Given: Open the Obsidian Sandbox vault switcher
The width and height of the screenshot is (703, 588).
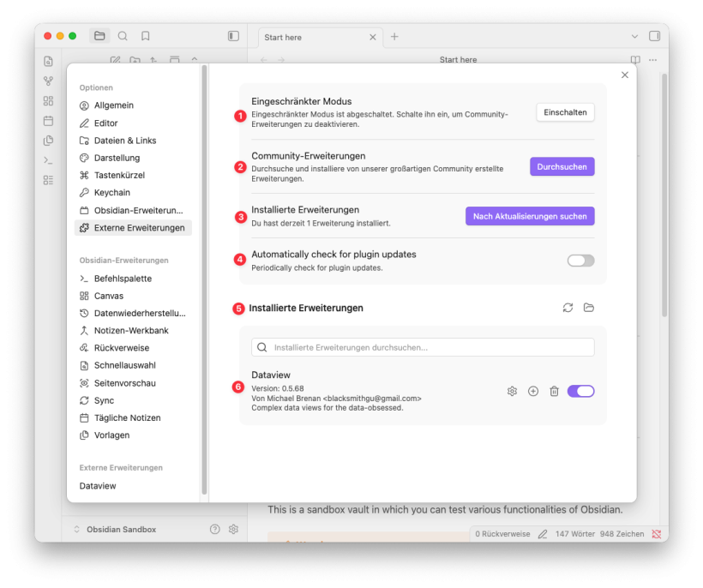Looking at the screenshot, I should pyautogui.click(x=120, y=530).
